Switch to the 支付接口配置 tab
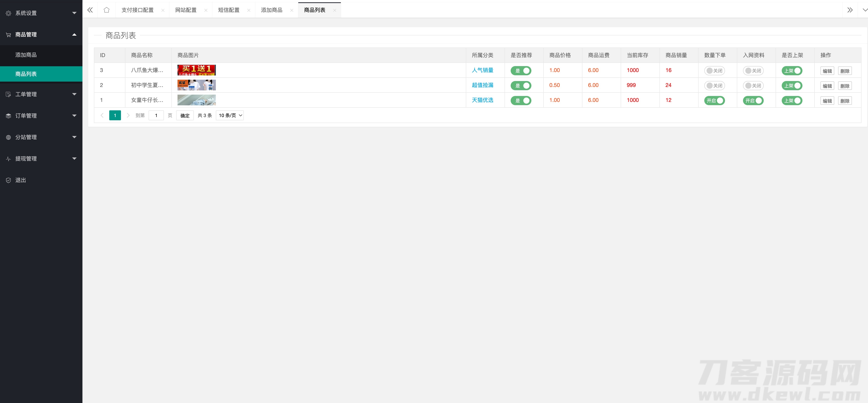This screenshot has width=868, height=403. point(137,10)
